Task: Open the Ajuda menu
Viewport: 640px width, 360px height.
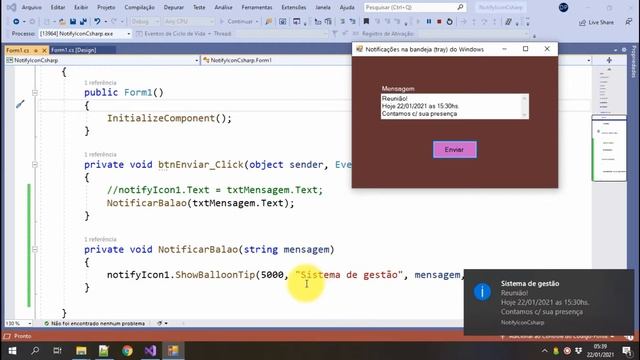Action: coord(347,7)
